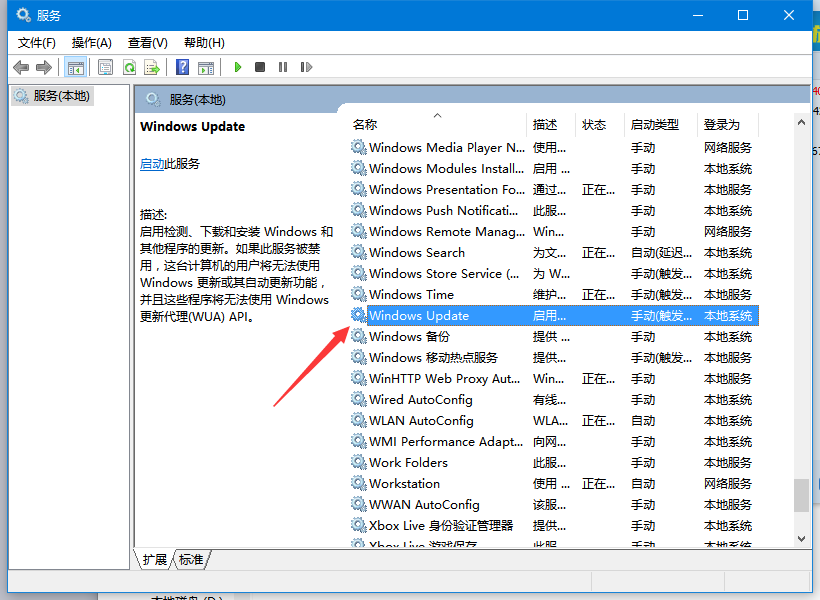Open Properties toolbar icon
This screenshot has width=820, height=600.
[106, 67]
